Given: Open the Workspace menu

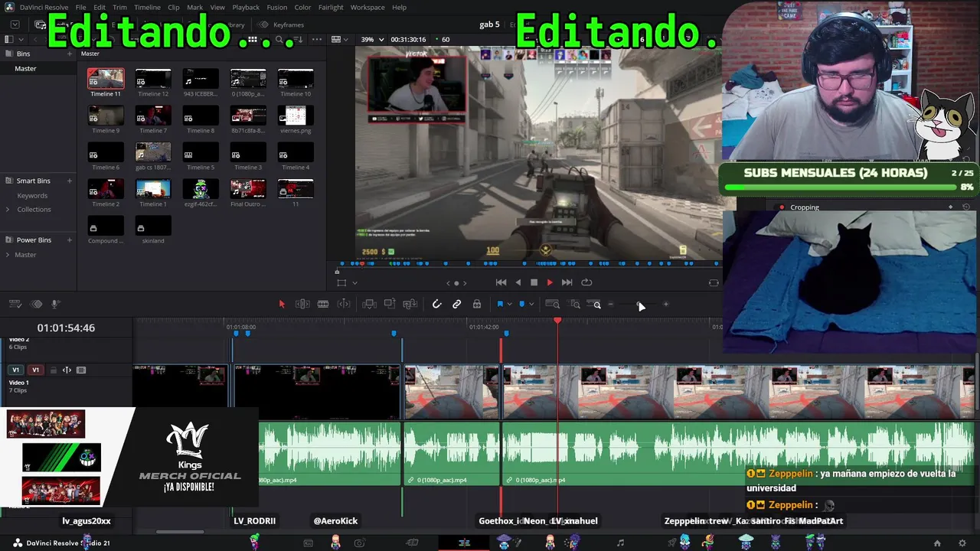Looking at the screenshot, I should (367, 7).
